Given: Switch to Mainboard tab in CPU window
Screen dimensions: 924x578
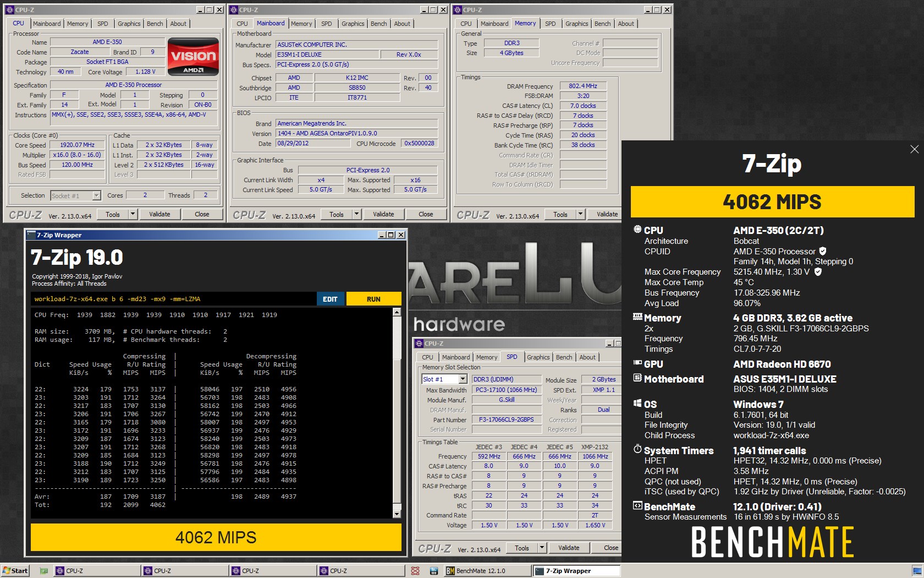Looking at the screenshot, I should (x=47, y=24).
